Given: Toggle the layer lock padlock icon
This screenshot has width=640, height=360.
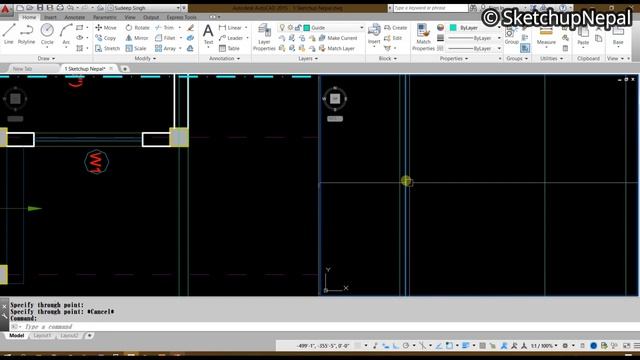Looking at the screenshot, I should [298, 27].
